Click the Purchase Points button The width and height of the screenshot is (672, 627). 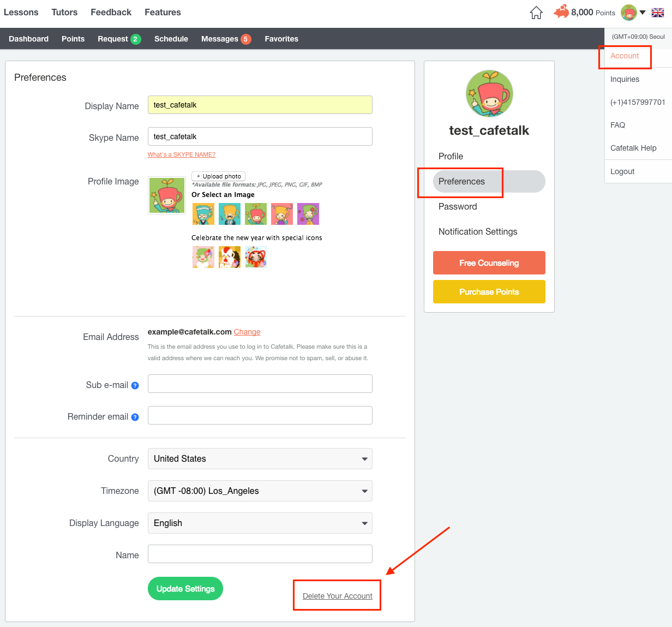[x=489, y=291]
